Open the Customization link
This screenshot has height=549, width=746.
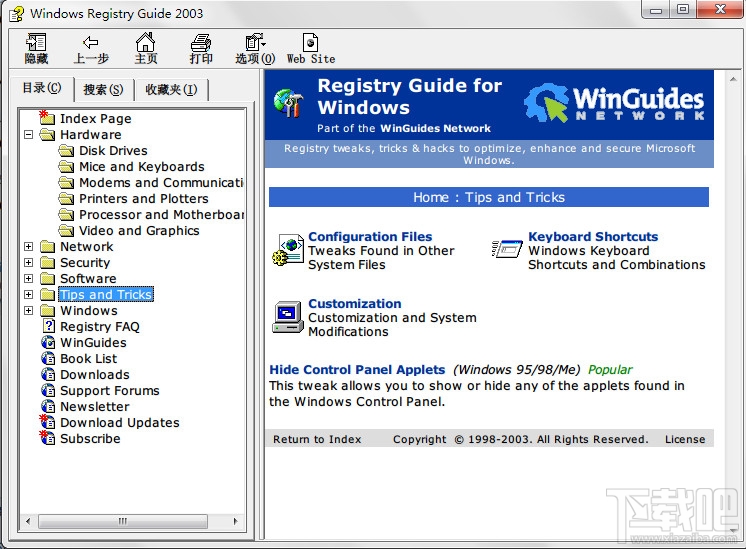(x=354, y=304)
